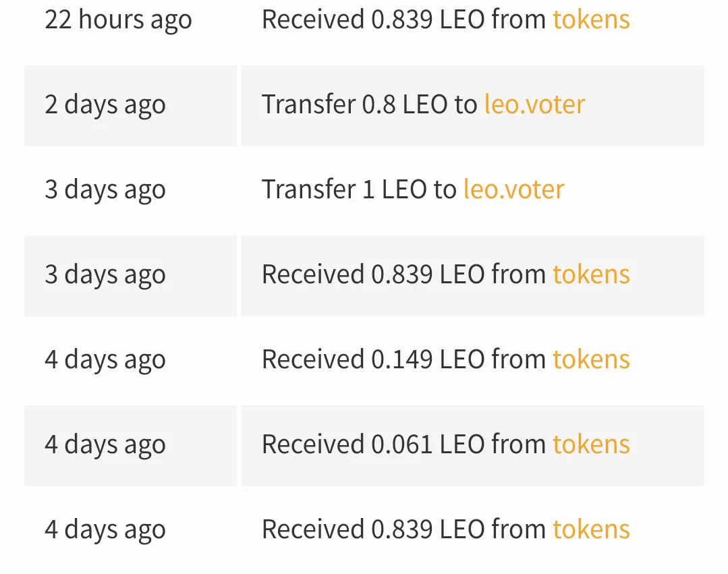Screen dimensions: 728x574
Task: Click timestamp of bottom 0.839 LEO row
Action: pos(105,530)
